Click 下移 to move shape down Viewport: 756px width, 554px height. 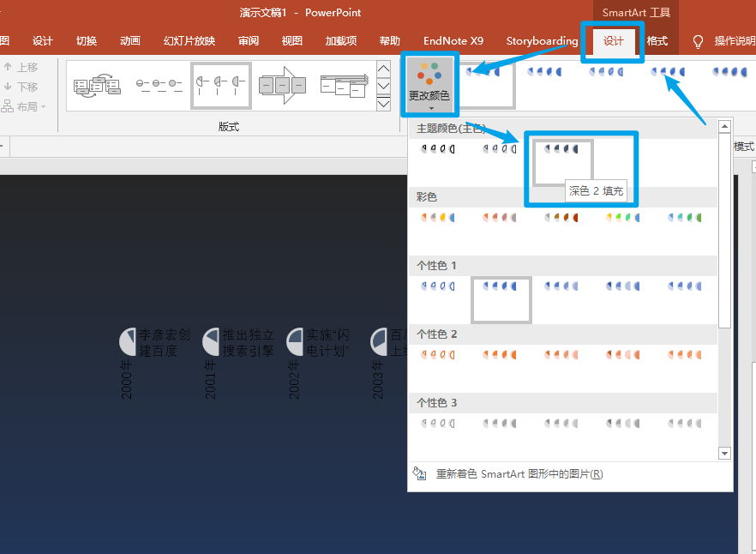coord(21,87)
